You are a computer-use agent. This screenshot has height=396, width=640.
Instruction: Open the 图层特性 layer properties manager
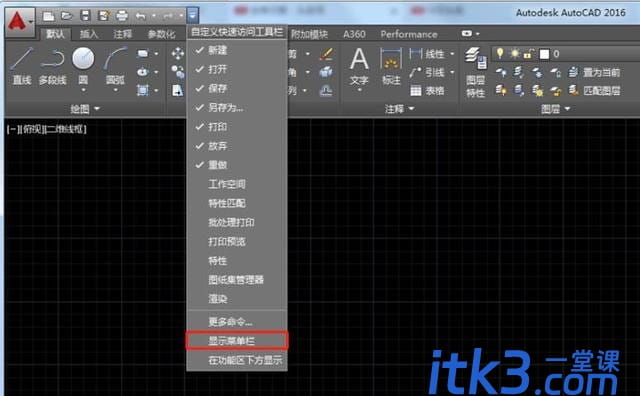[476, 72]
